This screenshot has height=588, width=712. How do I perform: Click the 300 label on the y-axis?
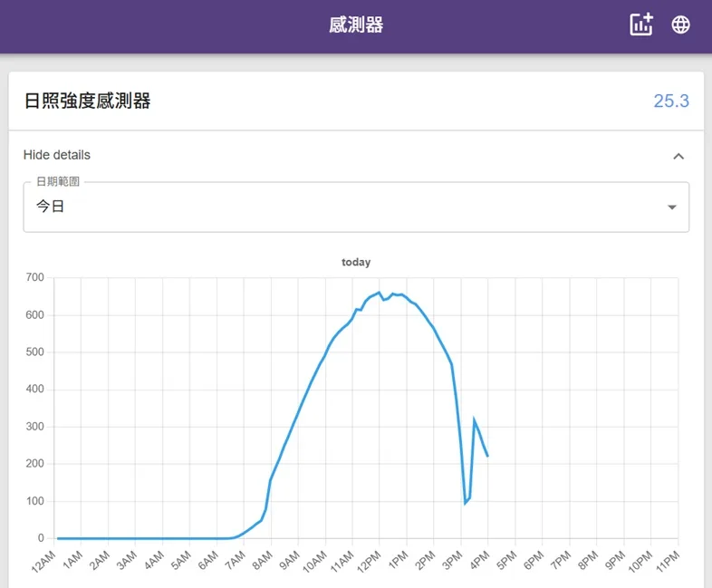[x=34, y=427]
